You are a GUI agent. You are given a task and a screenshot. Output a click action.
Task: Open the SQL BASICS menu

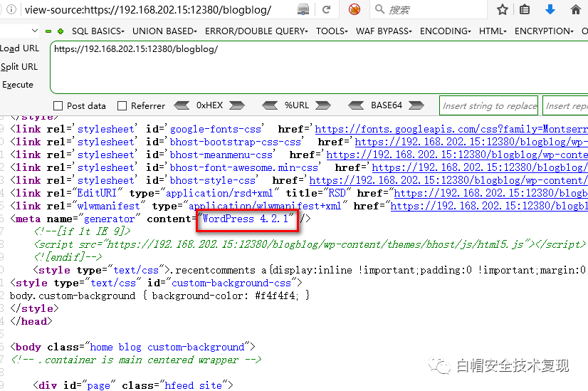pos(98,31)
